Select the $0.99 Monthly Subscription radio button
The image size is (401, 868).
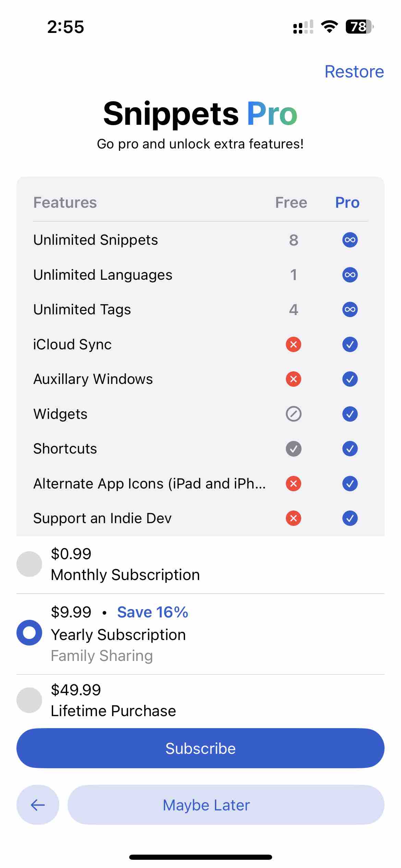(29, 564)
